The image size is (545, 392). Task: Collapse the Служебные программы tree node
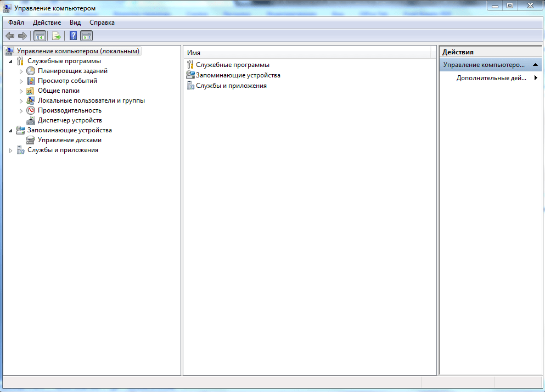pyautogui.click(x=11, y=61)
